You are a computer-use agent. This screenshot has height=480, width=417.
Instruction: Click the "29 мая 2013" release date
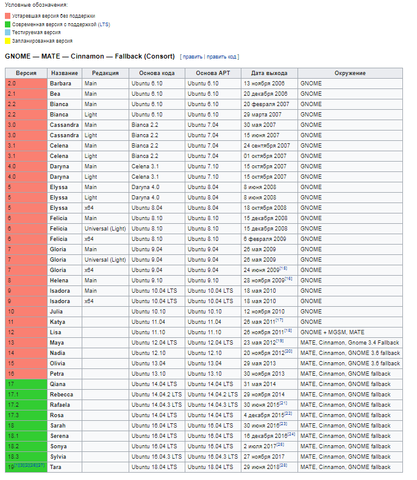click(x=260, y=363)
